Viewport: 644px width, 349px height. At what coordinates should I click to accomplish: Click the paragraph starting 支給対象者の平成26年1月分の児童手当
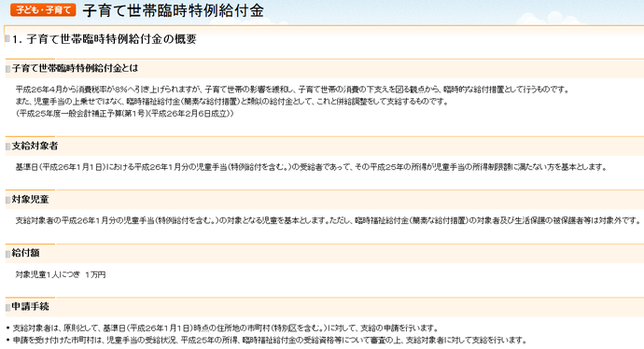[x=328, y=221]
